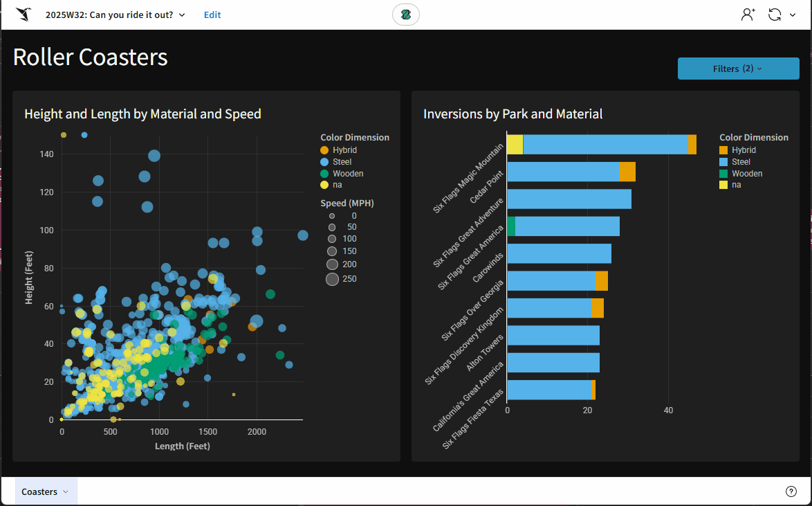Click the yellow na segment of top bar
The height and width of the screenshot is (506, 812).
click(515, 145)
